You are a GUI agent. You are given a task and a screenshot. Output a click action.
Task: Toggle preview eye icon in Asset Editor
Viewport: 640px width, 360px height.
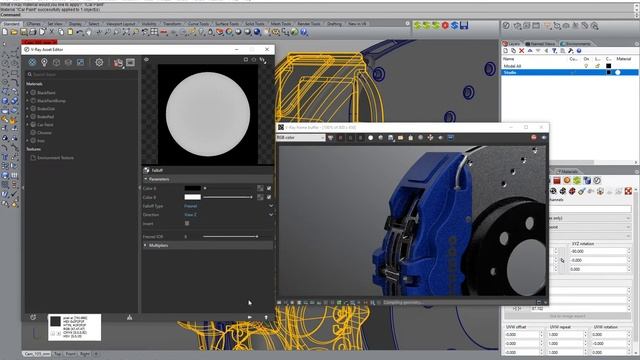click(146, 60)
